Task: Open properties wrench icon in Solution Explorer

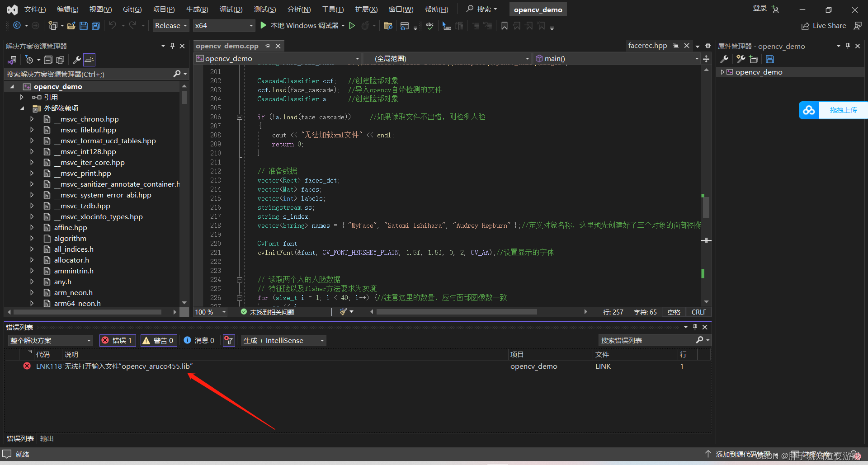Action: coord(77,60)
